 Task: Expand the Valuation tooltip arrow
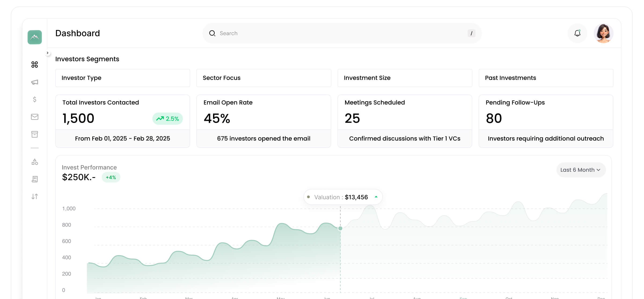click(376, 197)
